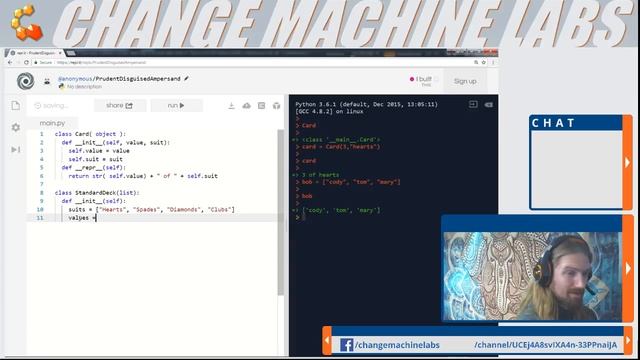Click the browser address bar
This screenshot has width=640, height=360.
tap(253, 62)
